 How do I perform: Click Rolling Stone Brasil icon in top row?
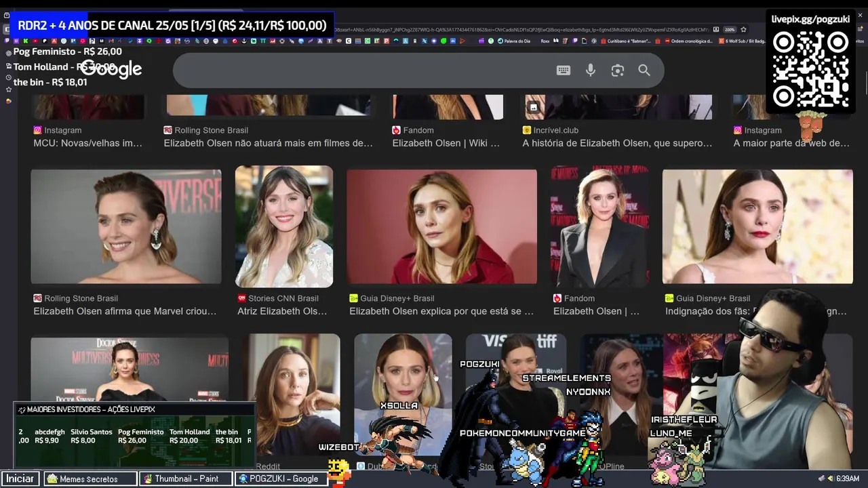[x=167, y=130]
